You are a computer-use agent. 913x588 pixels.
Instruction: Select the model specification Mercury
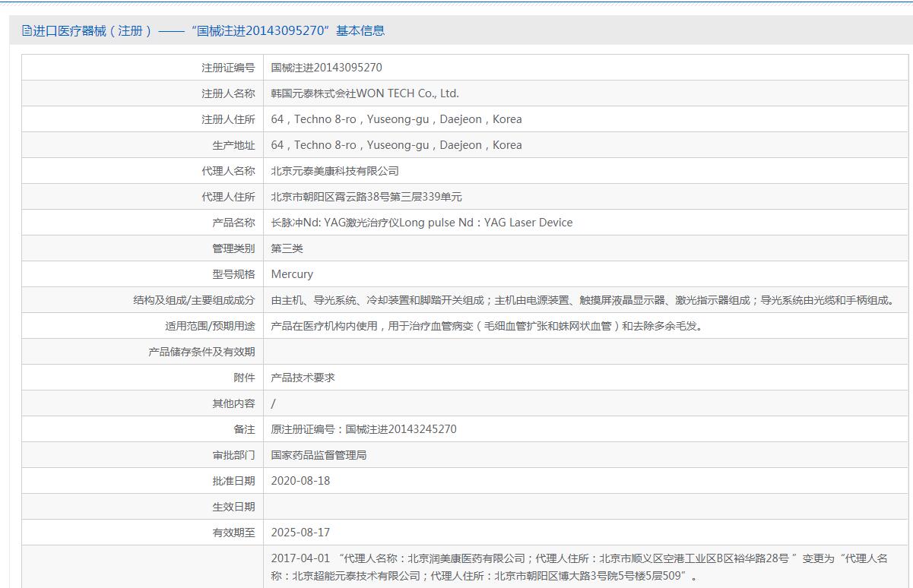(x=292, y=274)
